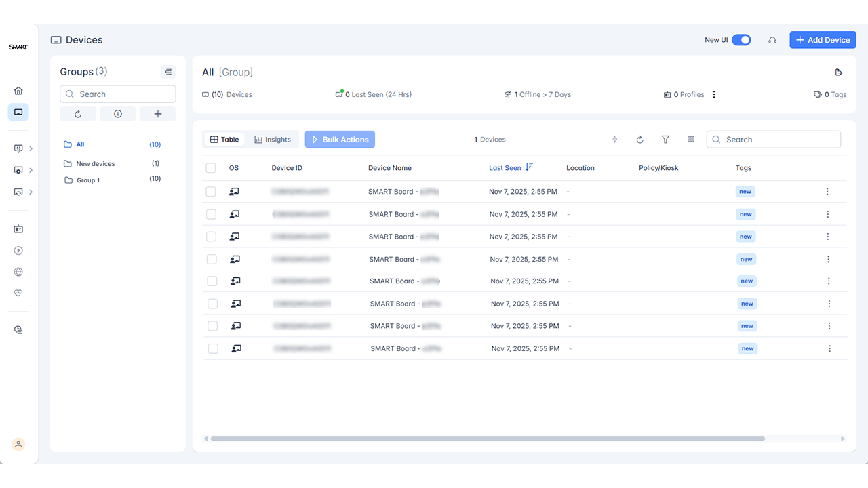Click the headset support icon in the header

click(x=772, y=40)
